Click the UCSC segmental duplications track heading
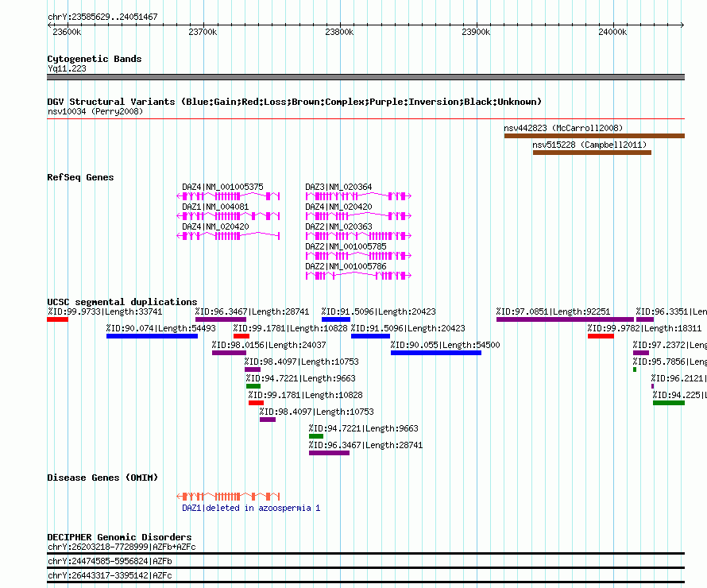707x588 pixels. (x=122, y=302)
